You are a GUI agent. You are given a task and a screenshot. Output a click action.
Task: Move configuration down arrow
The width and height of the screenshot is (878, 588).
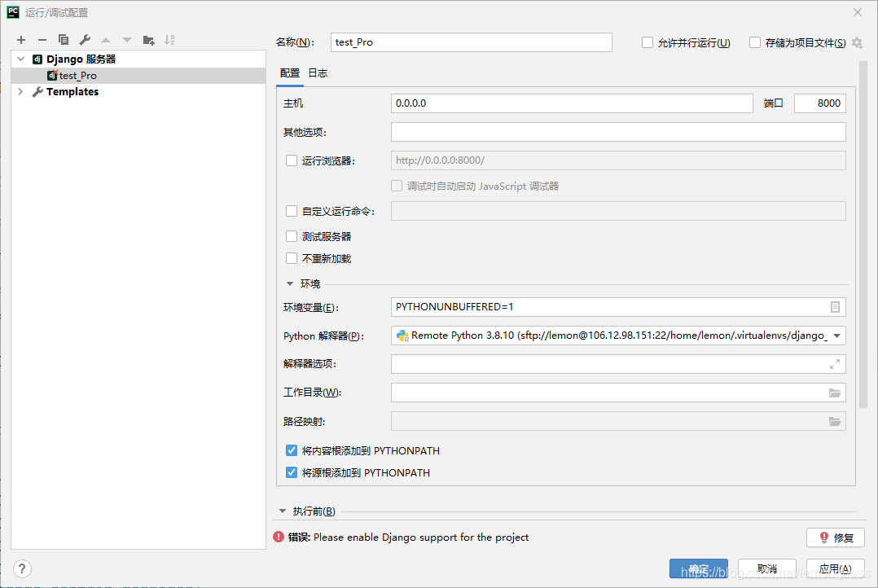pos(127,40)
